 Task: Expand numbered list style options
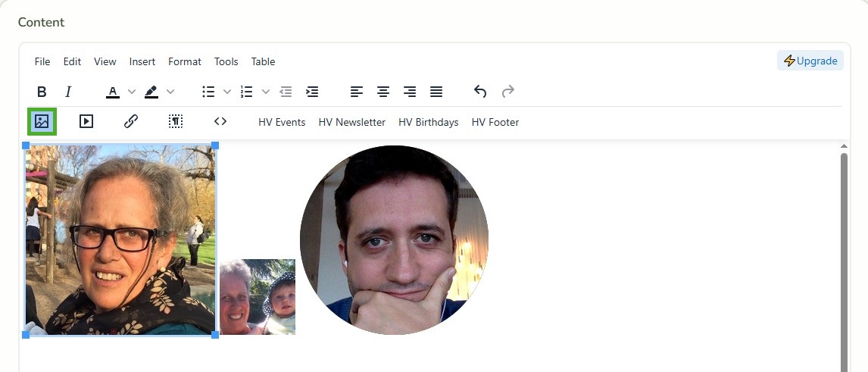[266, 92]
